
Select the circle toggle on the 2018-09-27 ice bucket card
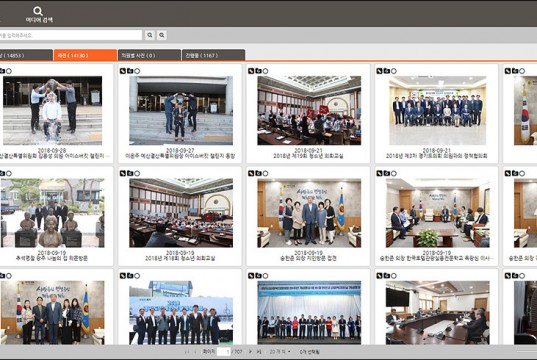coord(137,71)
